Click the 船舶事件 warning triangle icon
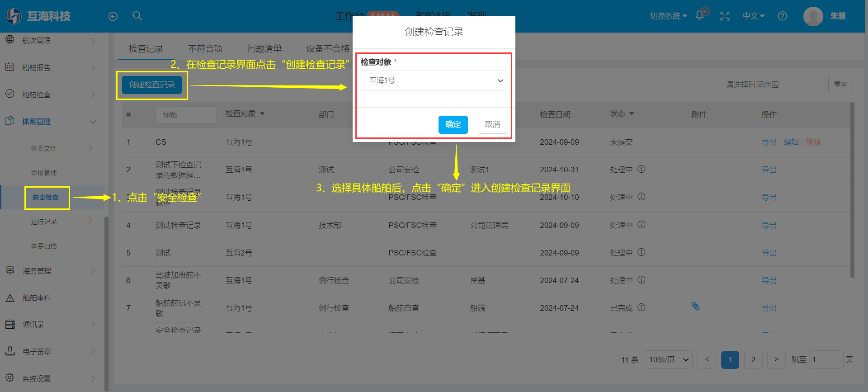868x392 pixels. [x=10, y=298]
